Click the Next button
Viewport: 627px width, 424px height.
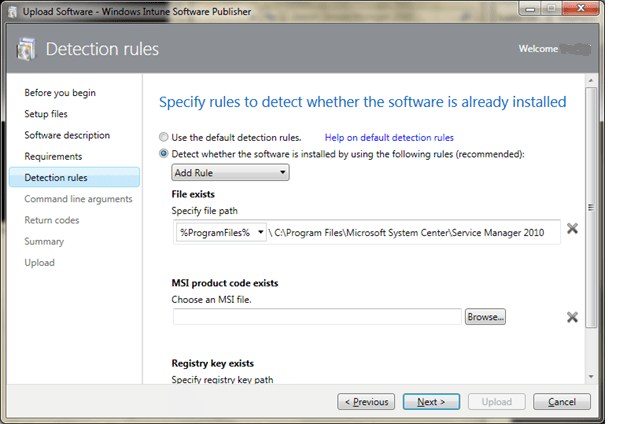(431, 402)
